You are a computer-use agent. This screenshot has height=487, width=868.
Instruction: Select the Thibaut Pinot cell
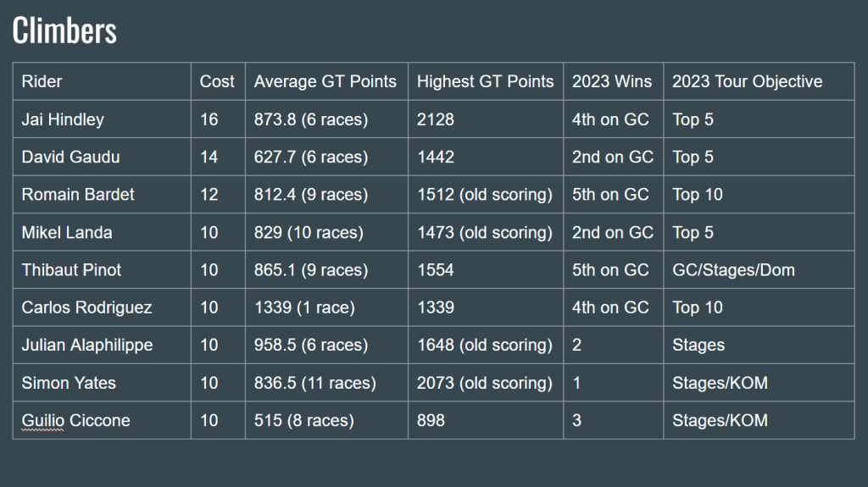(71, 270)
